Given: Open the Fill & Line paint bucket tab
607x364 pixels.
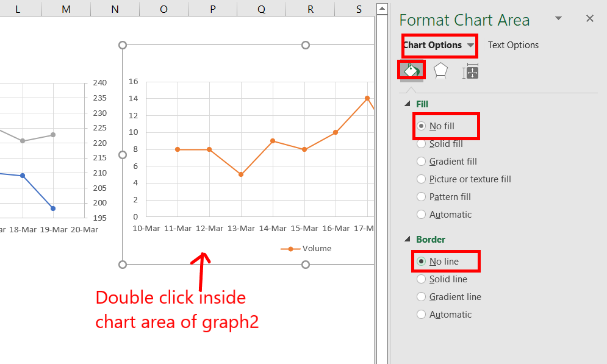Looking at the screenshot, I should pyautogui.click(x=412, y=70).
